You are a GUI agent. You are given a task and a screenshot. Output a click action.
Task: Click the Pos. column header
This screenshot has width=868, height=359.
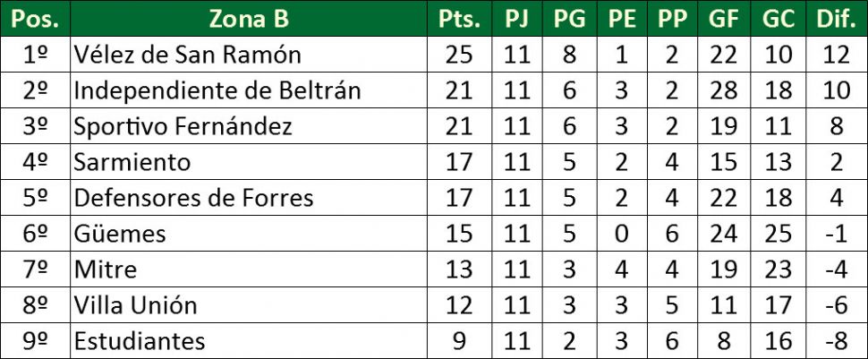[x=35, y=19]
